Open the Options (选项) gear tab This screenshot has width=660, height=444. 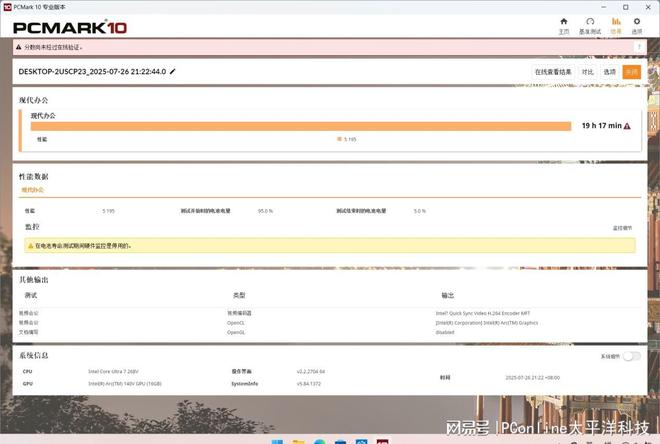(x=636, y=26)
